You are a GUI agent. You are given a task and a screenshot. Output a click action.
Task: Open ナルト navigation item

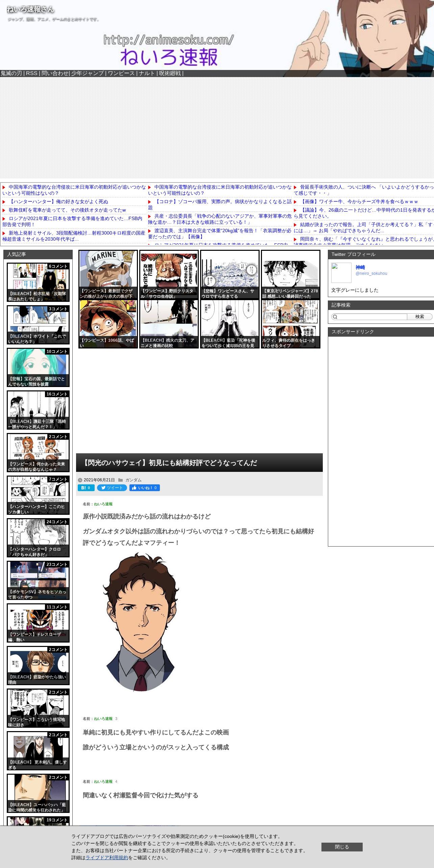[x=147, y=73]
